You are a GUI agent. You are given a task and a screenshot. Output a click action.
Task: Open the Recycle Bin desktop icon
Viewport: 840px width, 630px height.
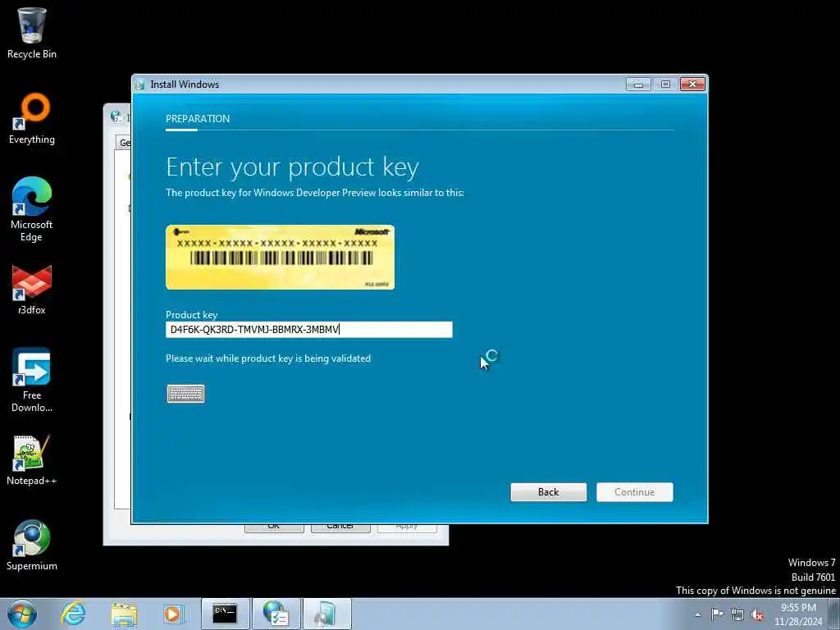point(32,33)
